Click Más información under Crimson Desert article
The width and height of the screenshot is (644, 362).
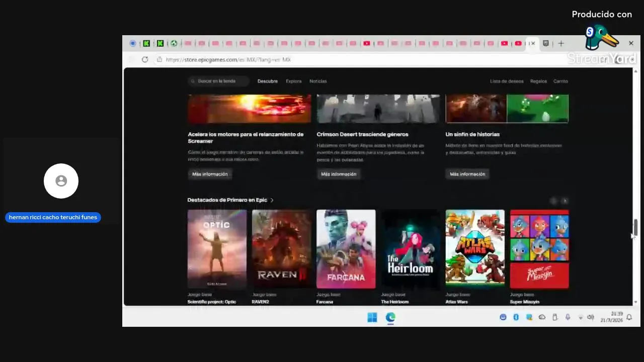pos(339,174)
